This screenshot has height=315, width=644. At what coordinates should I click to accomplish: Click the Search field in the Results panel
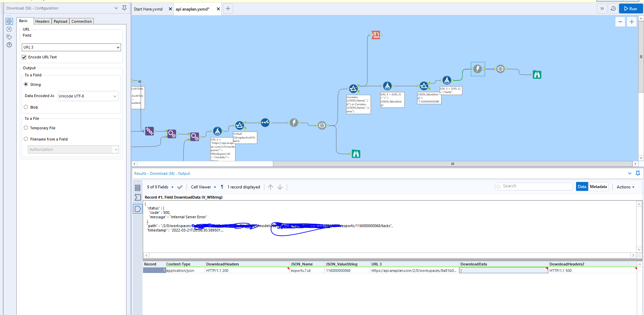click(x=534, y=186)
